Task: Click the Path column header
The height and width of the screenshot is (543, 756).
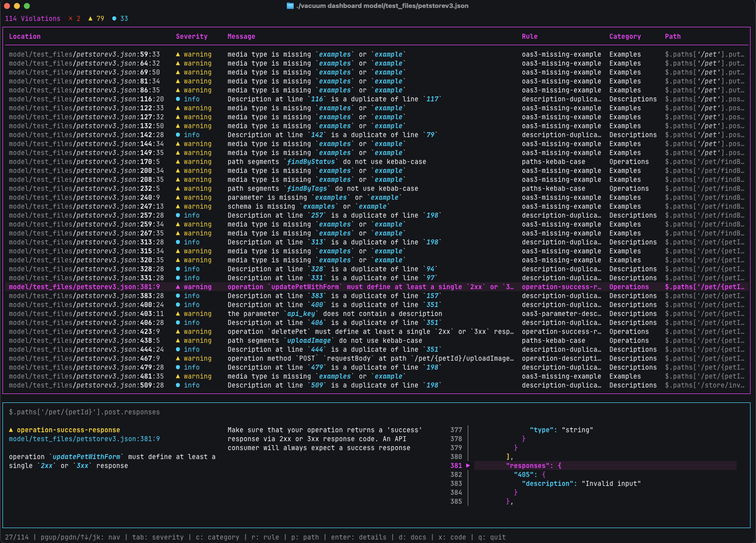Action: point(673,37)
